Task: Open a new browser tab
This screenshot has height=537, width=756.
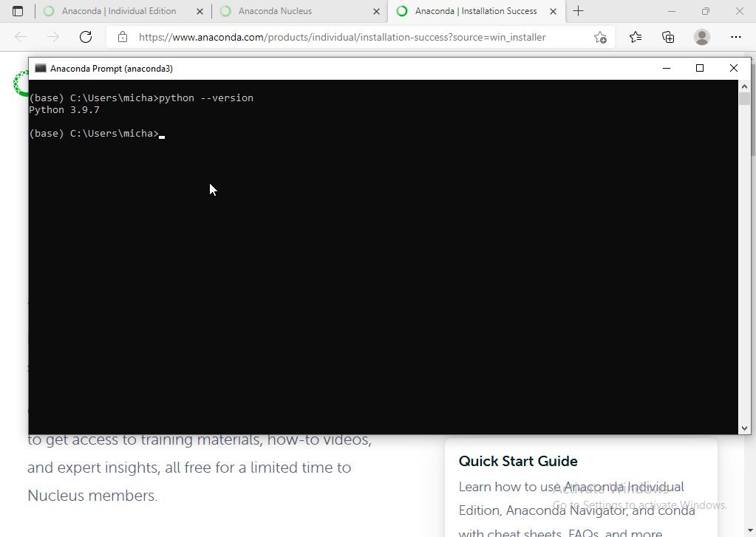Action: tap(578, 11)
